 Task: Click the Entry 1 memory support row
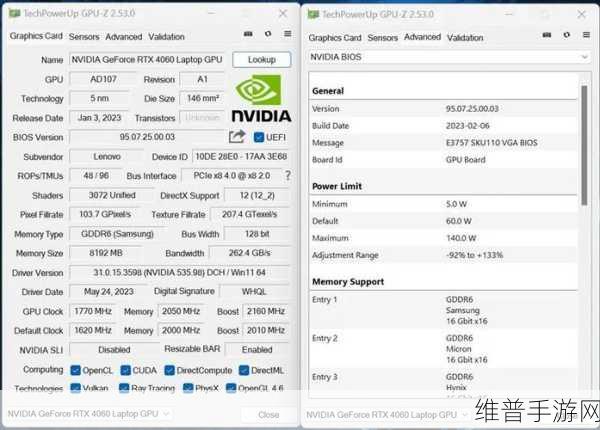point(443,310)
